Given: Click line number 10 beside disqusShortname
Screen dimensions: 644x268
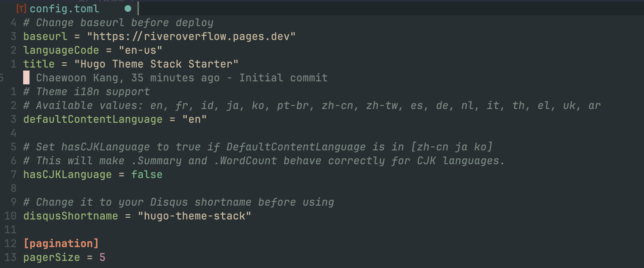Looking at the screenshot, I should (10, 216).
